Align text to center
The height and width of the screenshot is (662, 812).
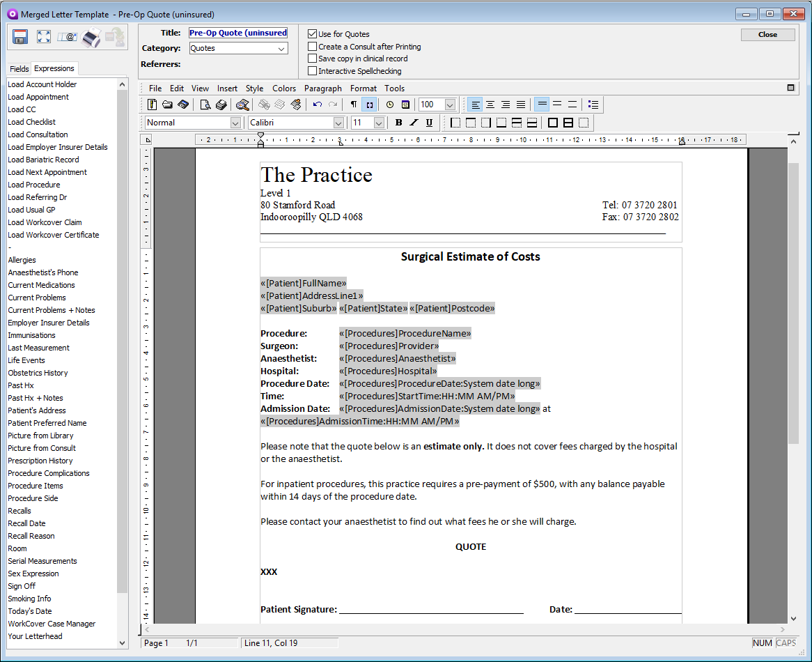click(x=490, y=104)
